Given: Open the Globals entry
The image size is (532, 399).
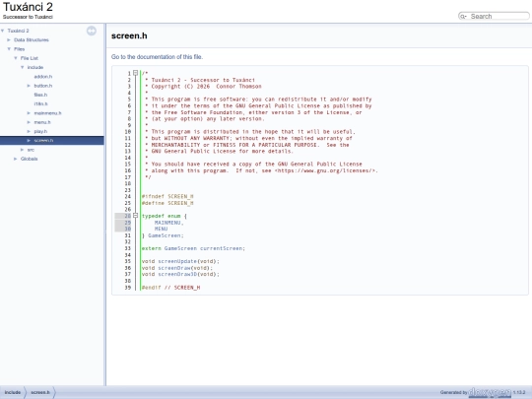Looking at the screenshot, I should (30, 159).
